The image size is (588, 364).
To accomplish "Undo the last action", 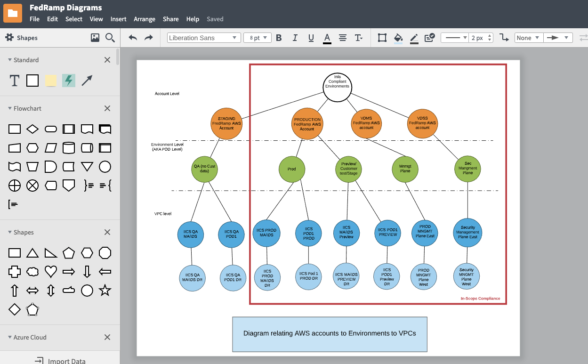I will (133, 38).
